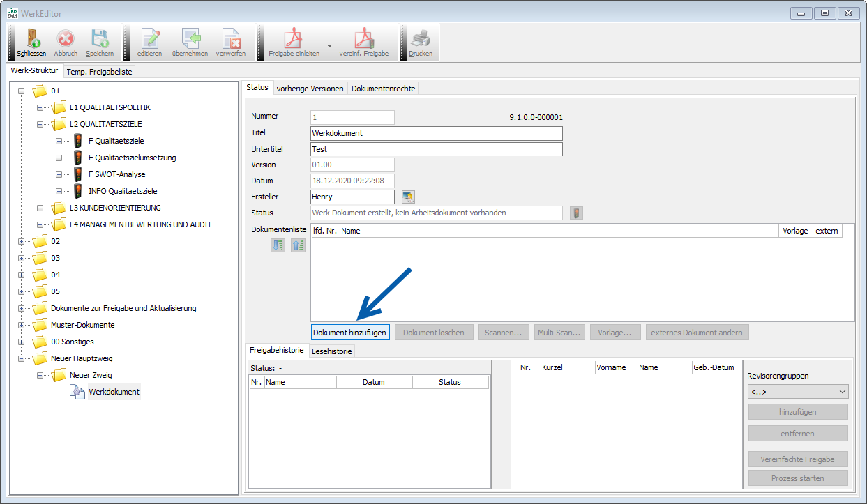The width and height of the screenshot is (867, 504).
Task: Switch to the Lesehistorie tab
Action: click(332, 351)
